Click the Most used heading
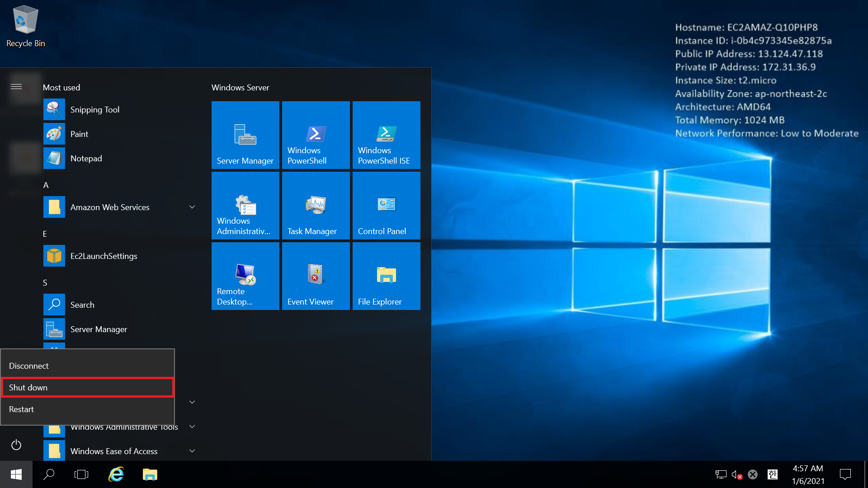The image size is (868, 488). (x=61, y=88)
